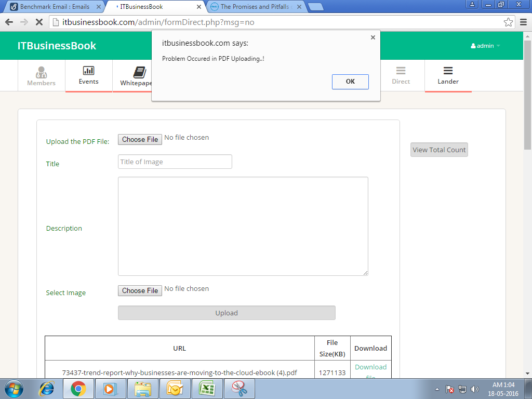The image size is (532, 399).
Task: Click the Direct navigation icon
Action: click(401, 71)
